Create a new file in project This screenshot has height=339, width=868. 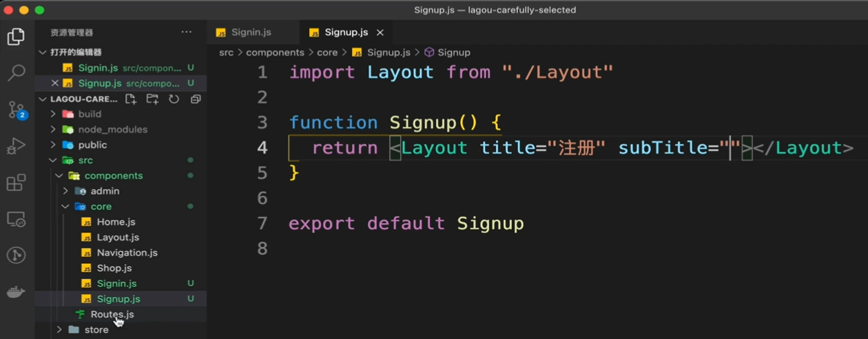(131, 99)
